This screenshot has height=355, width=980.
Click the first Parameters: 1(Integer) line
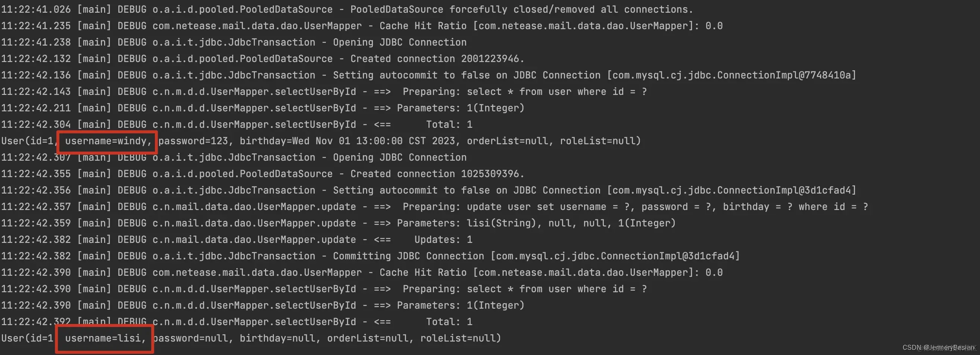263,108
